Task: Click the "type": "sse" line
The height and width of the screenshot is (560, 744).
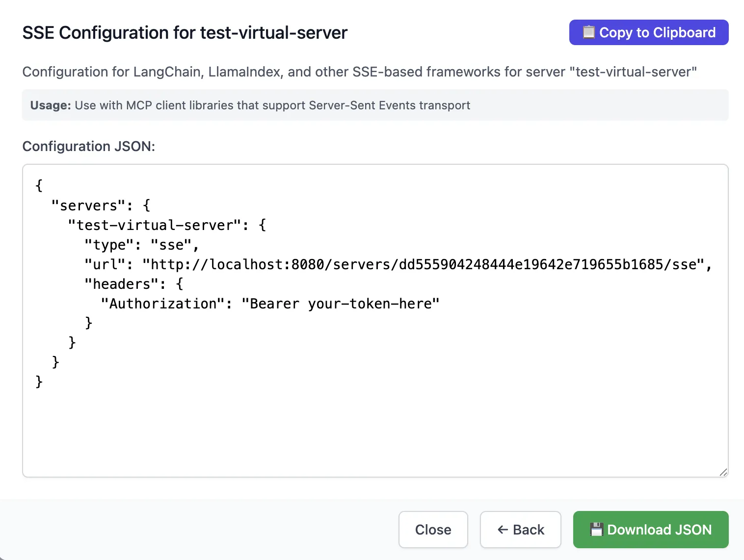Action: pyautogui.click(x=141, y=245)
